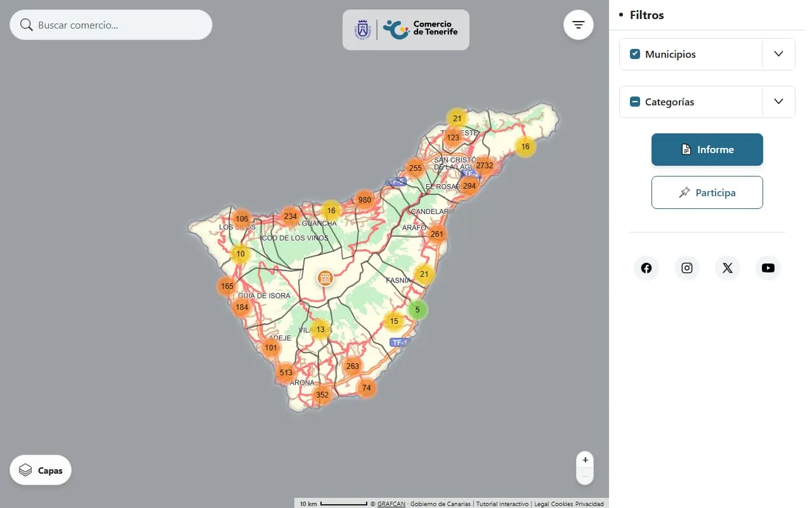The width and height of the screenshot is (812, 508).
Task: Click the 234 cluster marker
Action: point(291,216)
